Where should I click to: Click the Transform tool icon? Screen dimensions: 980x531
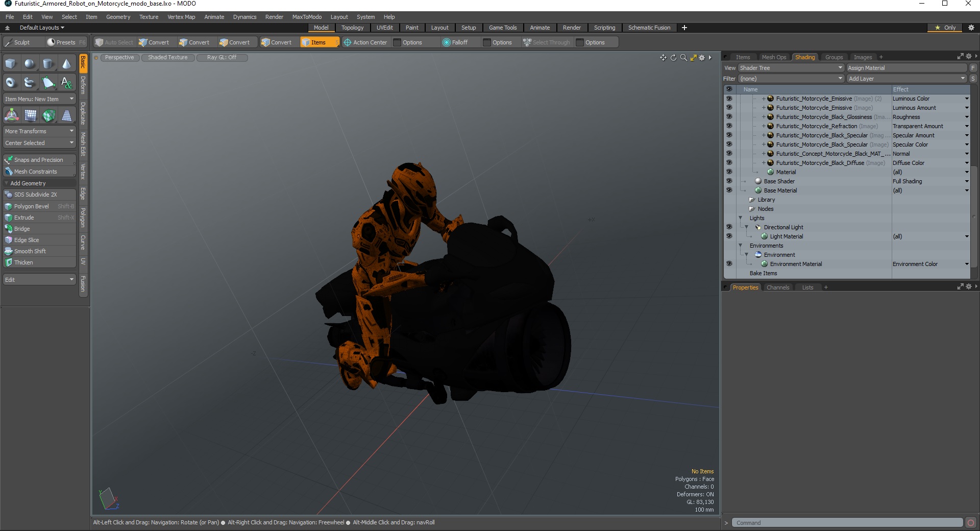(11, 115)
